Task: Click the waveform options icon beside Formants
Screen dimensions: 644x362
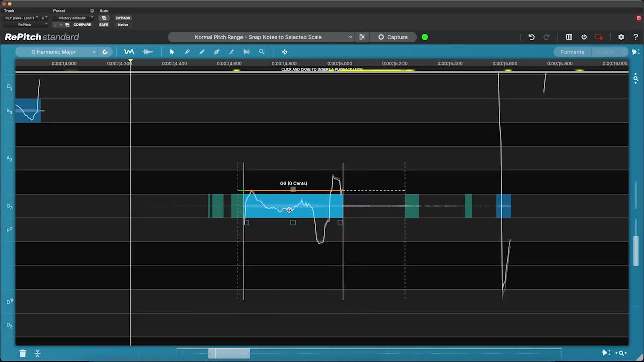Action: 636,52
